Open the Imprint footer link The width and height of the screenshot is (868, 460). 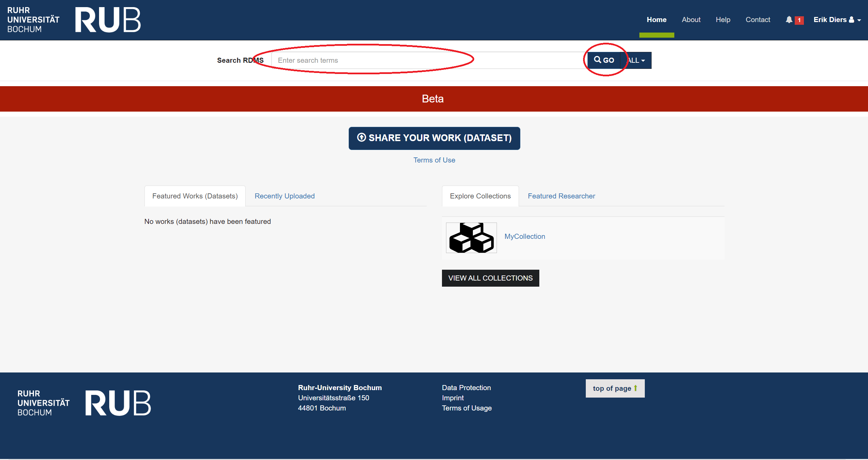click(453, 398)
